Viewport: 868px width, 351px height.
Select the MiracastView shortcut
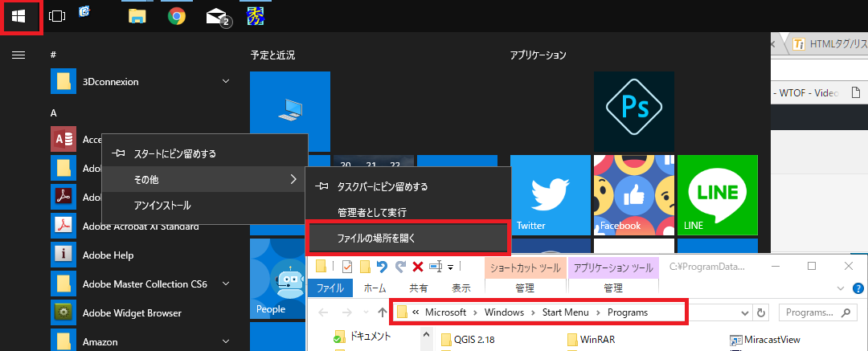point(765,340)
